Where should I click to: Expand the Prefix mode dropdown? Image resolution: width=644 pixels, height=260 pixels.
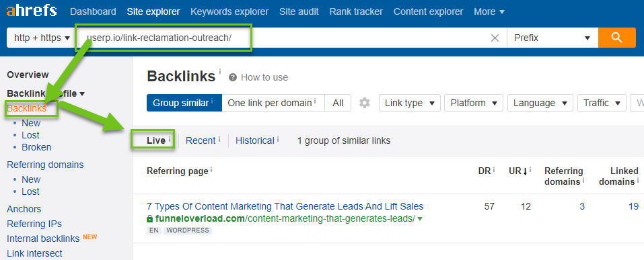pos(553,38)
